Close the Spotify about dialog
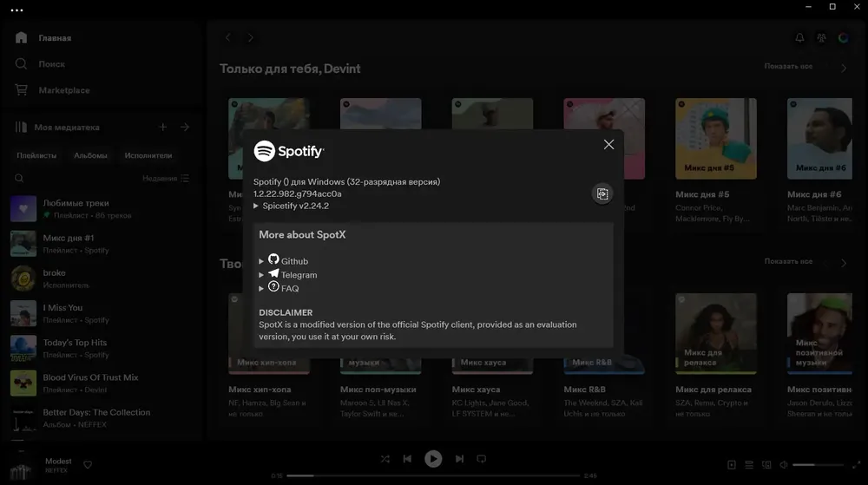Image resolution: width=868 pixels, height=485 pixels. (608, 144)
